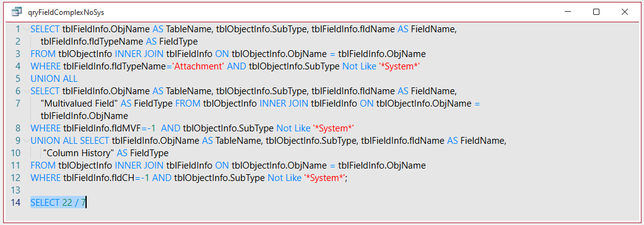Click the "Multivalued Field" string on line 7
Image resolution: width=644 pixels, height=225 pixels.
click(80, 104)
